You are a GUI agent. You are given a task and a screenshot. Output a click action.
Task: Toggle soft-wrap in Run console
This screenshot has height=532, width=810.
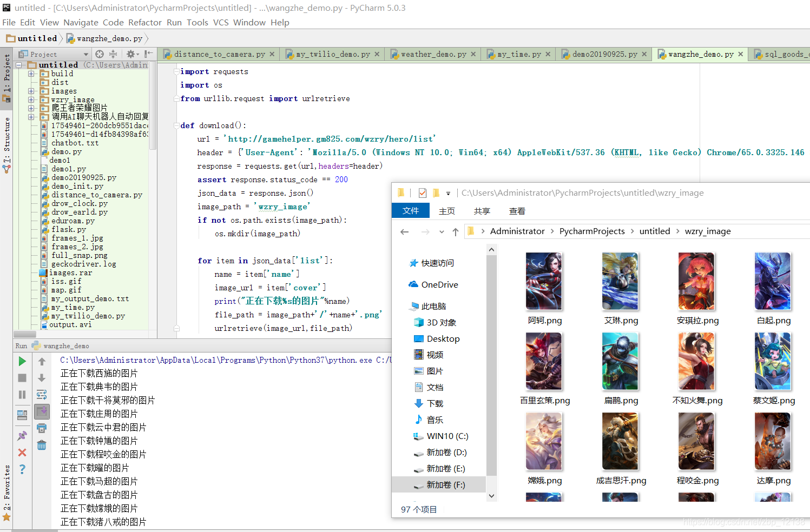pos(42,395)
